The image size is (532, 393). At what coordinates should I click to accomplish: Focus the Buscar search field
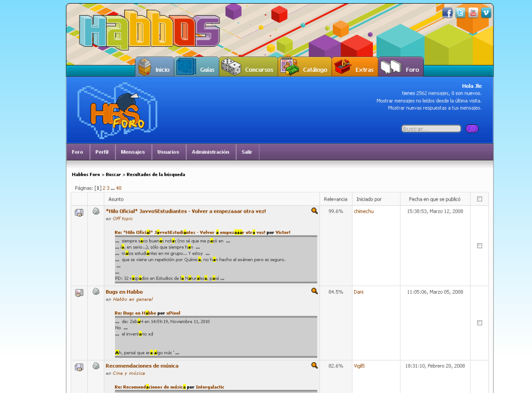[x=431, y=129]
